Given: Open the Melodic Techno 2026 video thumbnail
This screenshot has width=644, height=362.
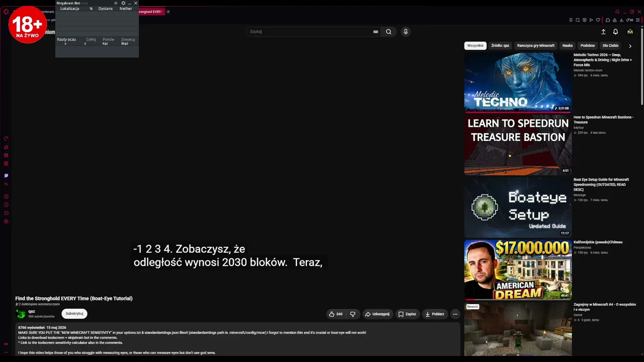Looking at the screenshot, I should click(518, 82).
